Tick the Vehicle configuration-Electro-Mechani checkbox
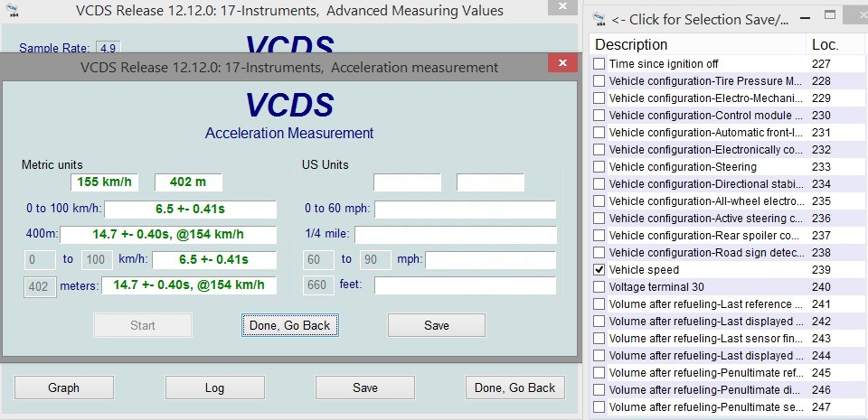Image resolution: width=868 pixels, height=420 pixels. click(x=599, y=98)
